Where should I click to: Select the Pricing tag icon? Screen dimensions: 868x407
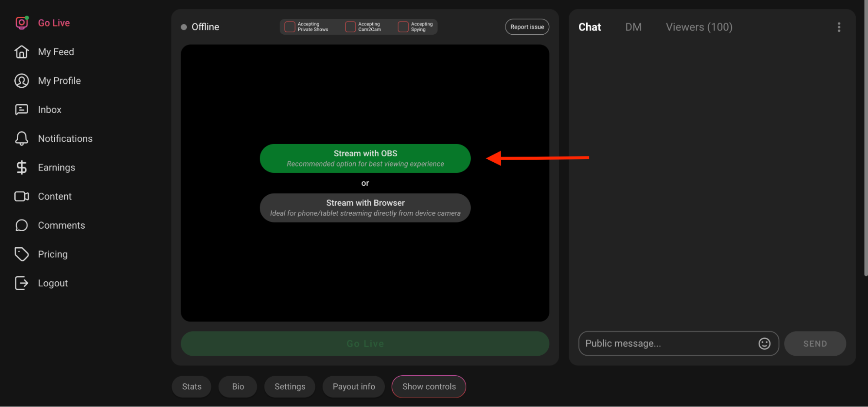22,254
